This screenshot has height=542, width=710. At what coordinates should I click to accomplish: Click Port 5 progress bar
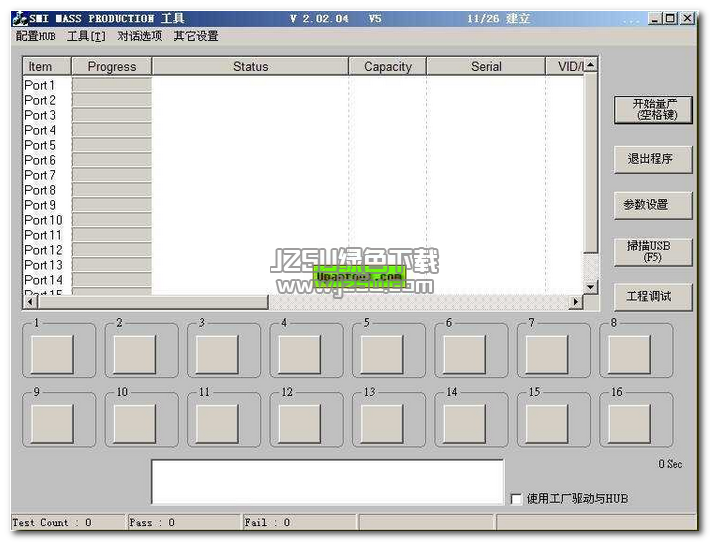[111, 145]
